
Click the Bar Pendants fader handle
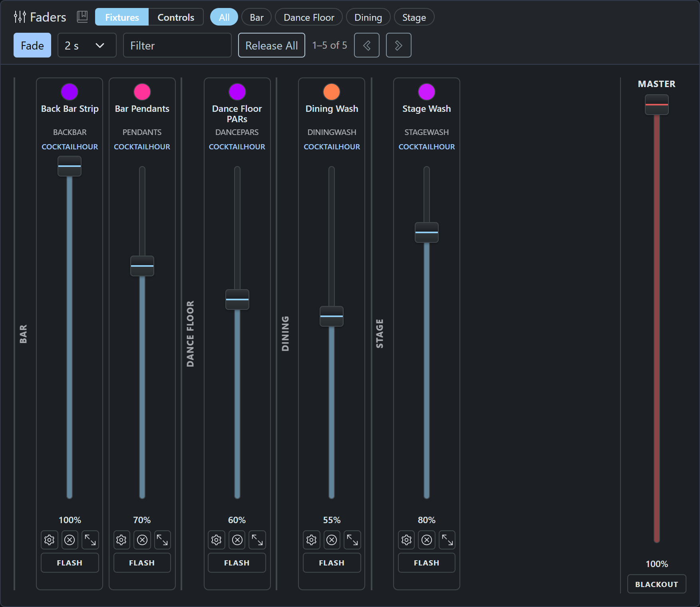(142, 266)
